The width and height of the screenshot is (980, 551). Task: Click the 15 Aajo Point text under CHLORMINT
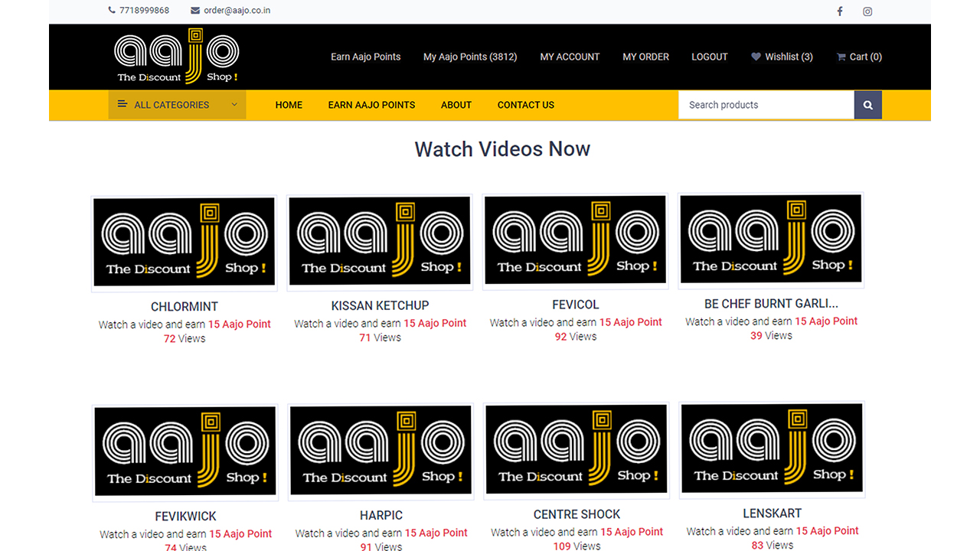pos(240,324)
